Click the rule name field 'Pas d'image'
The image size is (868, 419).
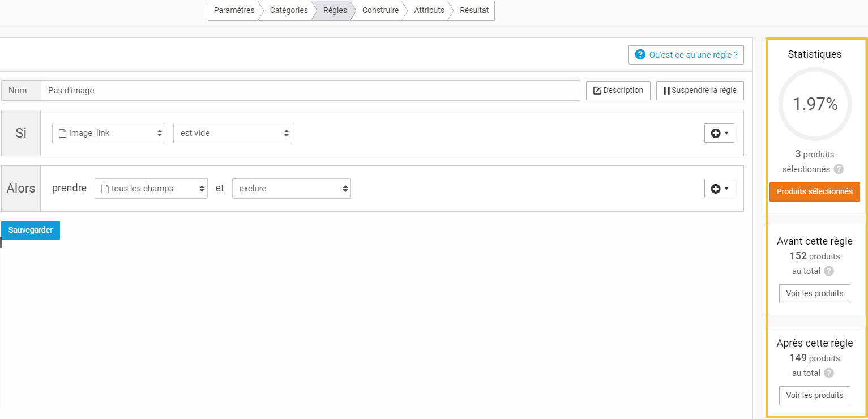point(310,91)
